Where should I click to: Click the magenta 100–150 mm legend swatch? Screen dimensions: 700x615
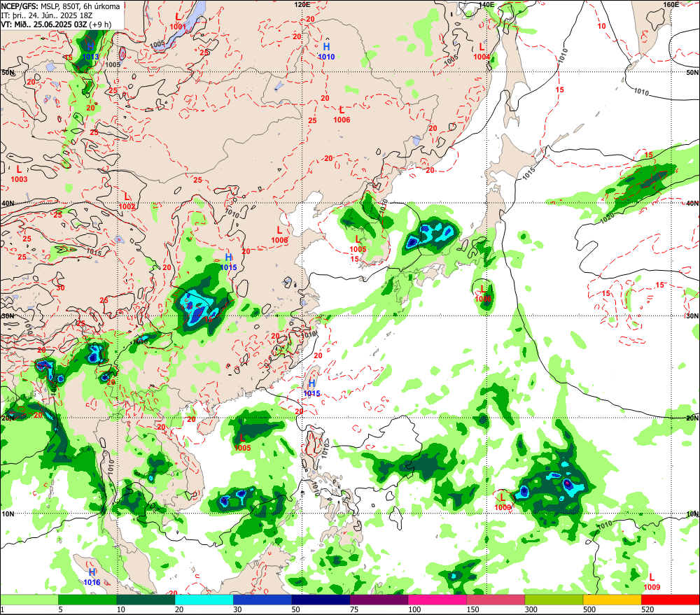coord(437,600)
